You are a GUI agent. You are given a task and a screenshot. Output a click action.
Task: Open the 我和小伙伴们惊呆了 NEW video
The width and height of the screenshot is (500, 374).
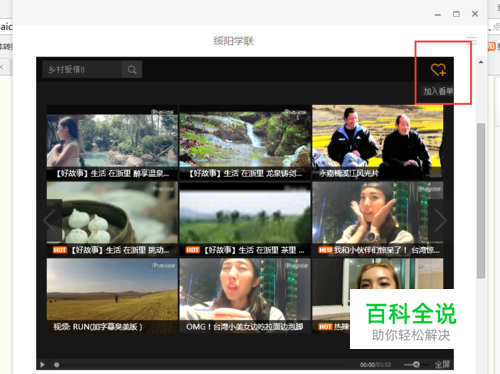pos(378,219)
